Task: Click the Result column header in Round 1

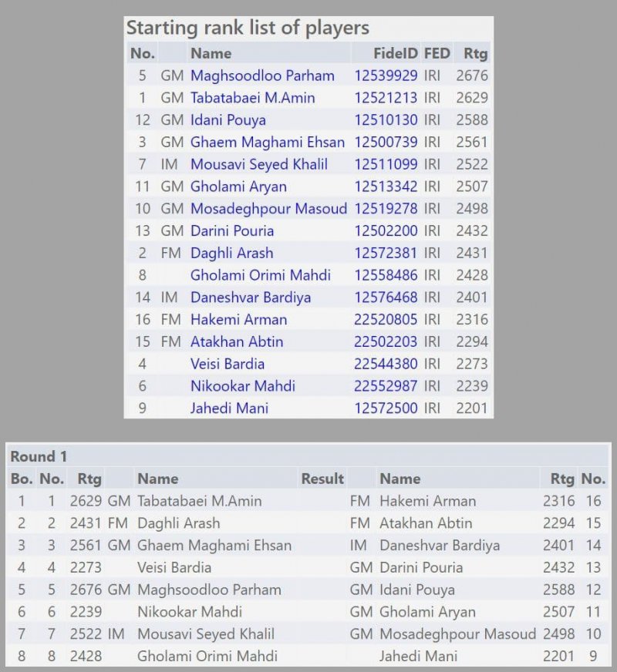Action: coord(322,479)
